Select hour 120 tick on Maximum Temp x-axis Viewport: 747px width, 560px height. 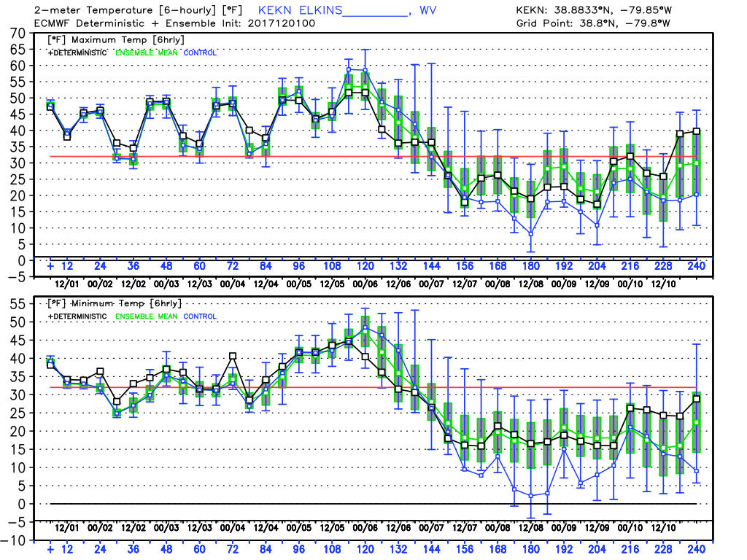coord(365,267)
